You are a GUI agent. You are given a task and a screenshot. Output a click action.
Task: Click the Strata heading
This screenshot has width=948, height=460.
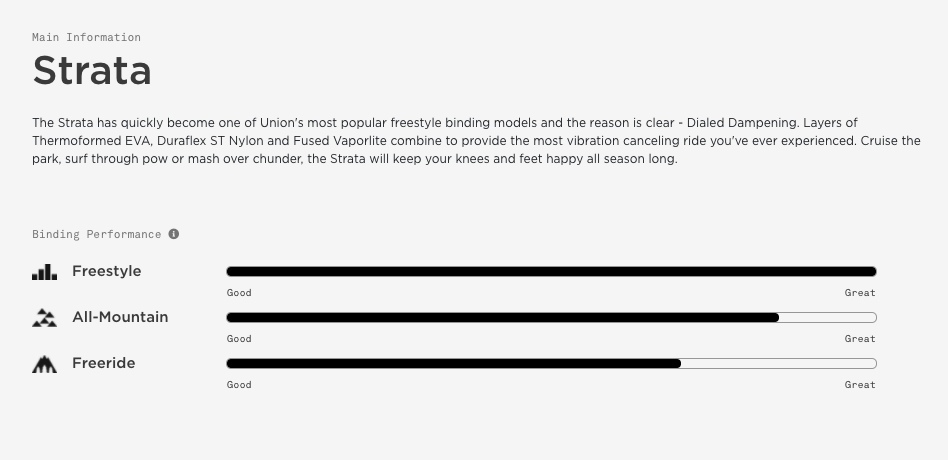point(92,71)
